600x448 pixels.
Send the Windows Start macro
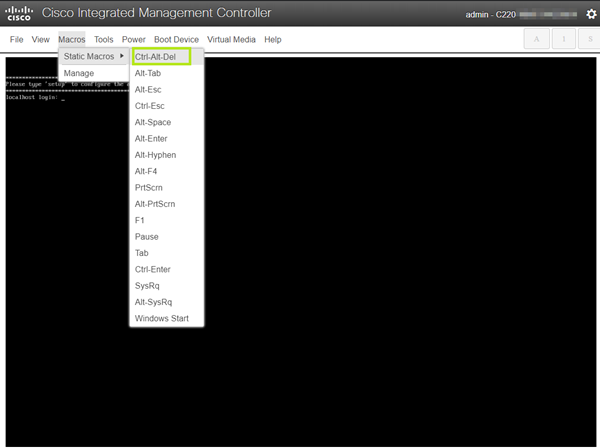[167, 318]
